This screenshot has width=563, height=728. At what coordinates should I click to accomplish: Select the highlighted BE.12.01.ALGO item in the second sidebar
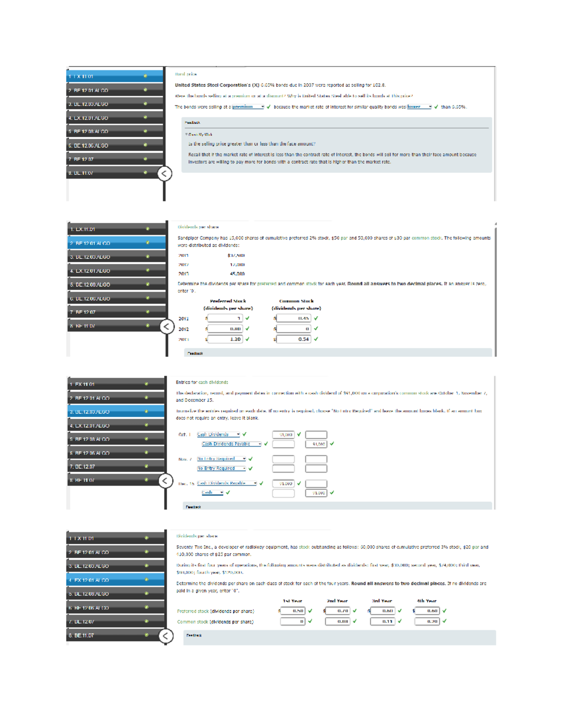point(117,243)
